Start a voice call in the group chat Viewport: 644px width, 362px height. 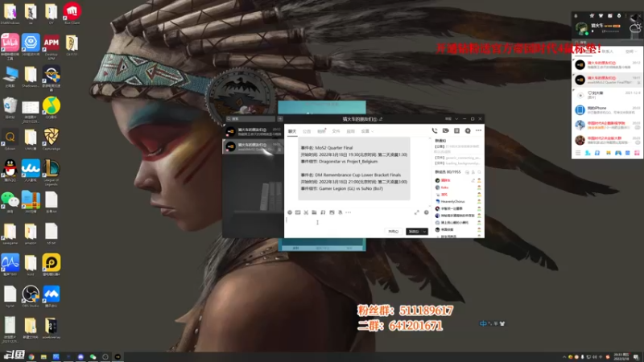(435, 130)
